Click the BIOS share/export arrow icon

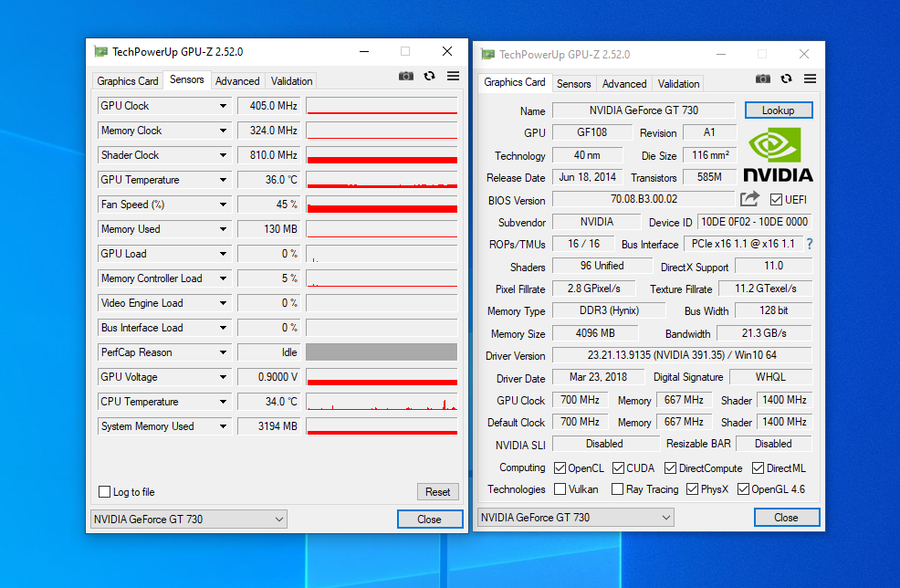coord(750,199)
